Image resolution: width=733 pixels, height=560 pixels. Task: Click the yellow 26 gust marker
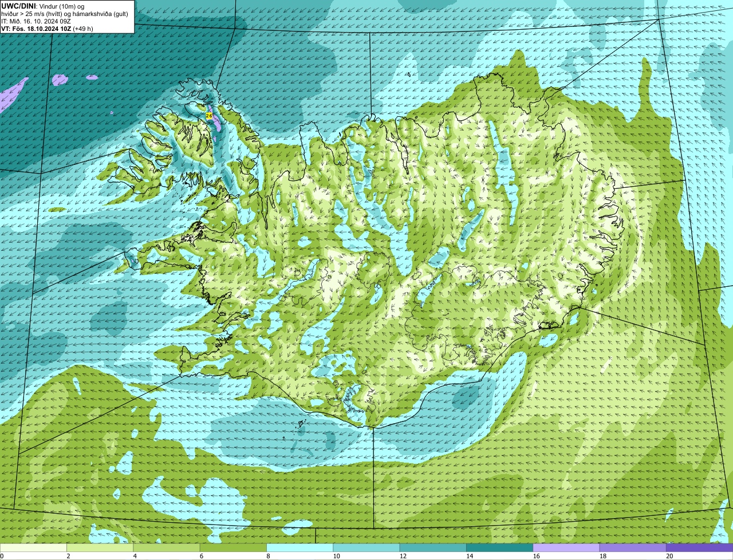[x=209, y=116]
